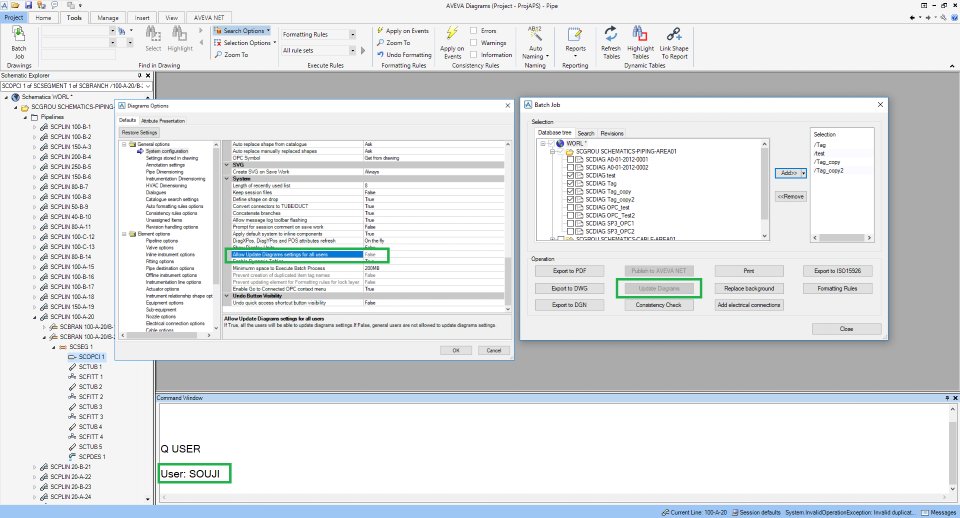Expand the Search Options dropdown
Screen dimensions: 960x518
[x=243, y=31]
